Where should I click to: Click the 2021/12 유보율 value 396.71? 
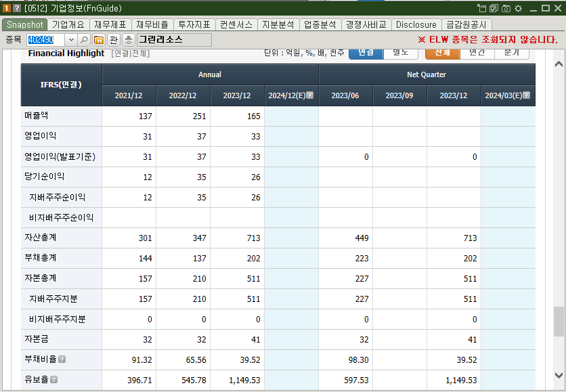(x=139, y=380)
